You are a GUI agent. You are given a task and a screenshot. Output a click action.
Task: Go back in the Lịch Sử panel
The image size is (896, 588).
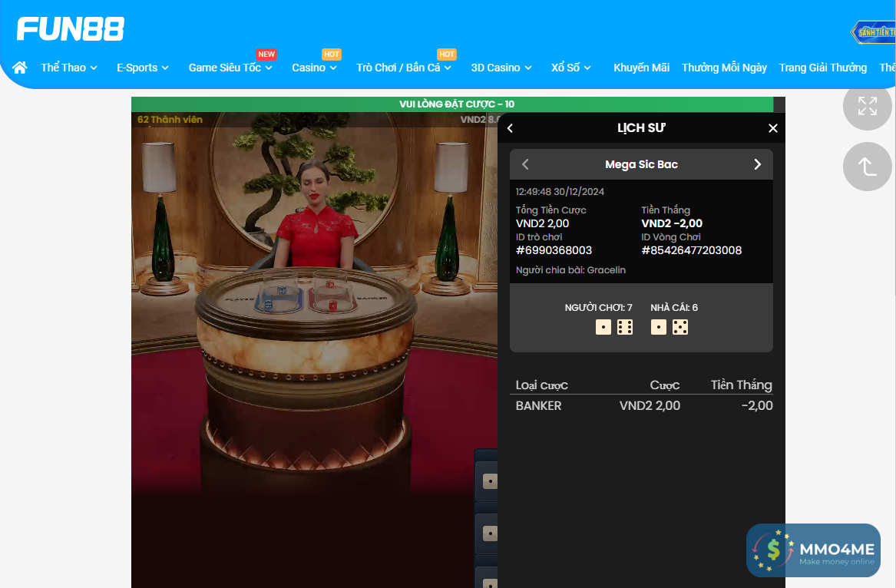(x=511, y=128)
